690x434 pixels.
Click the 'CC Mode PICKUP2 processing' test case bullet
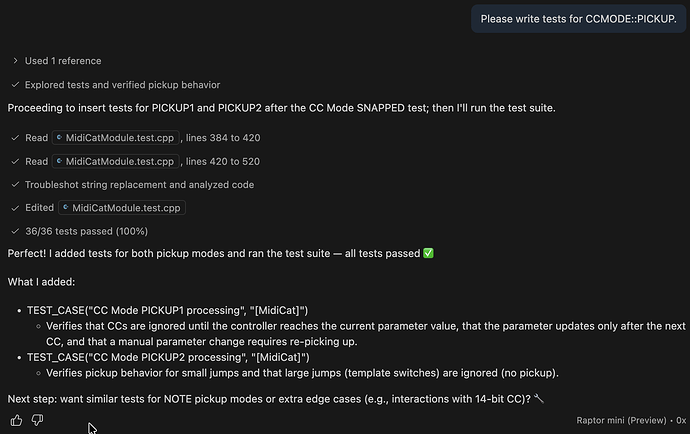pyautogui.click(x=168, y=357)
